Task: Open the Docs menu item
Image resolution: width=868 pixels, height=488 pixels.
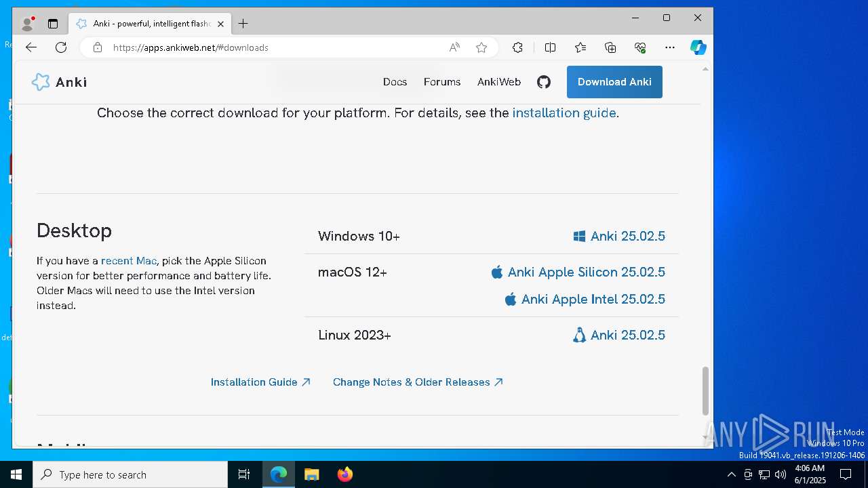Action: coord(395,82)
